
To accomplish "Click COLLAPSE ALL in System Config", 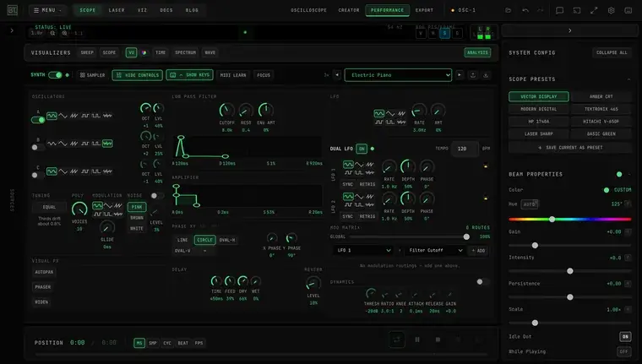I will 612,52.
